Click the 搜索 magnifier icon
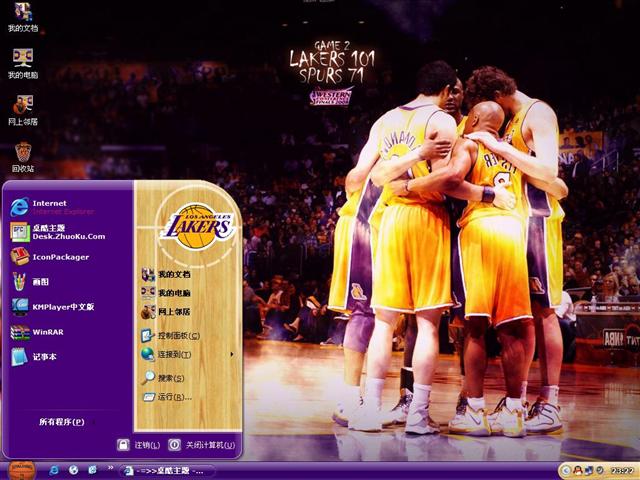Viewport: 640px width, 480px height. pos(148,378)
